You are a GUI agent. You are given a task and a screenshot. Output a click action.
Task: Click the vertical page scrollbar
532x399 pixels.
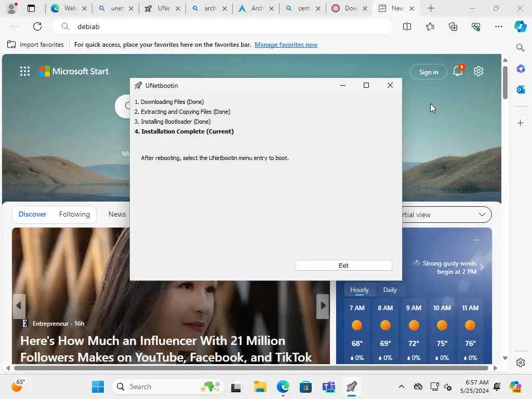(505, 83)
